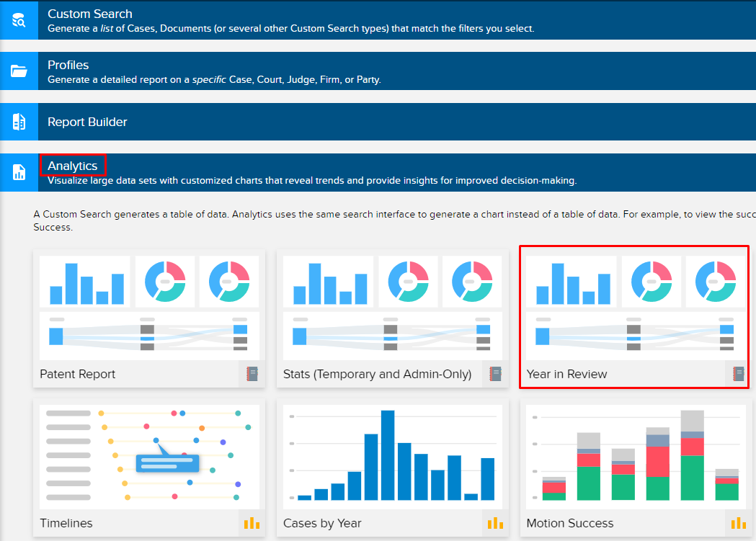Click the Profiles description text
The height and width of the screenshot is (541, 756).
pos(214,79)
